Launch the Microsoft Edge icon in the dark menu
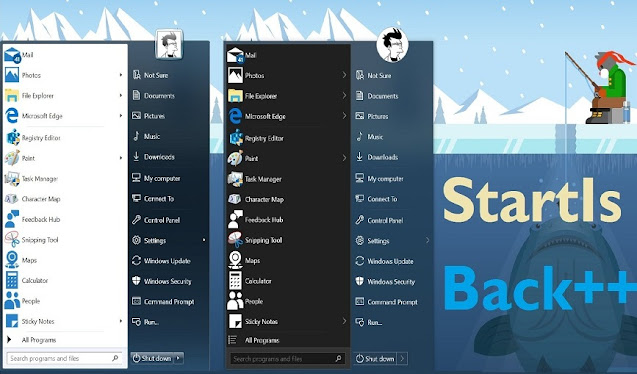Screen dimensions: 637x374 tap(235, 116)
